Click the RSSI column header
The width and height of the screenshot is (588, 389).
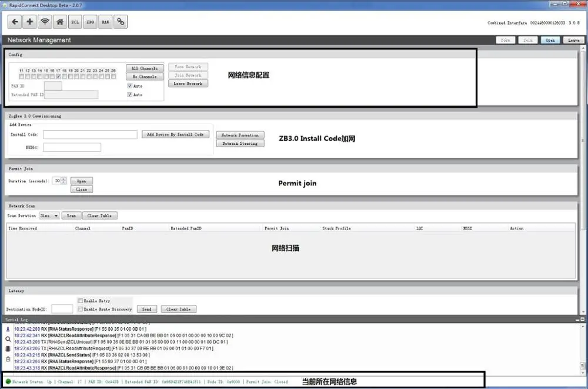467,228
